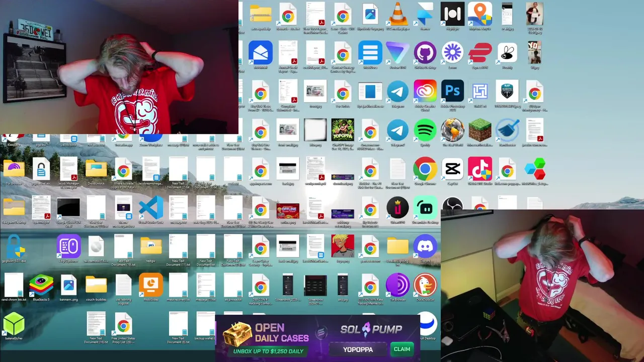The width and height of the screenshot is (644, 362).
Task: Open the MobiSlides desktop shortcut
Action: click(151, 286)
